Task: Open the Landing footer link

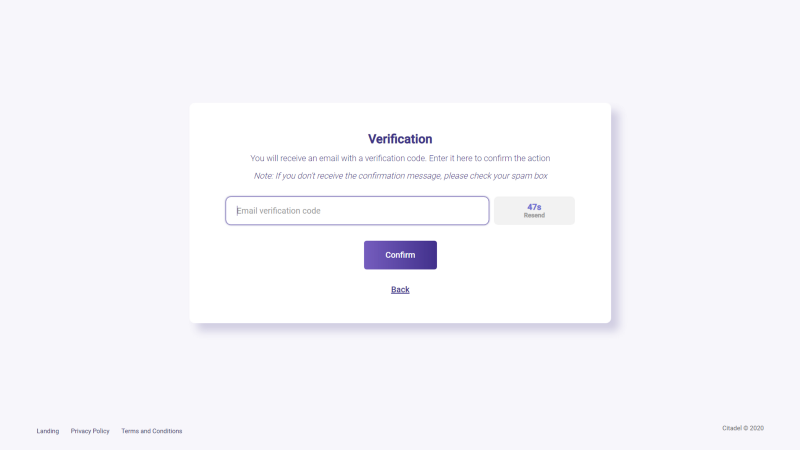Action: pos(47,431)
